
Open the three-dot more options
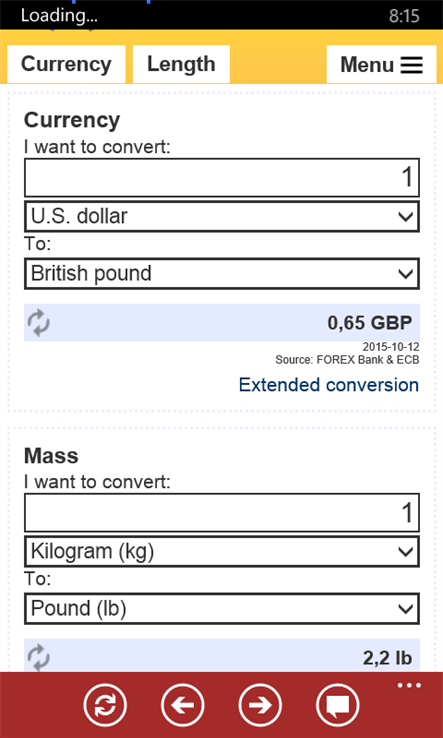pos(409,685)
